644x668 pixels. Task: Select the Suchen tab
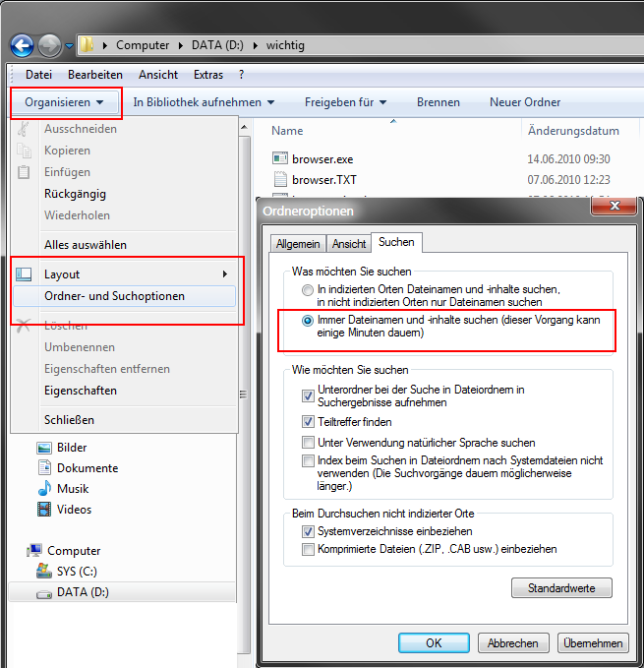click(396, 242)
